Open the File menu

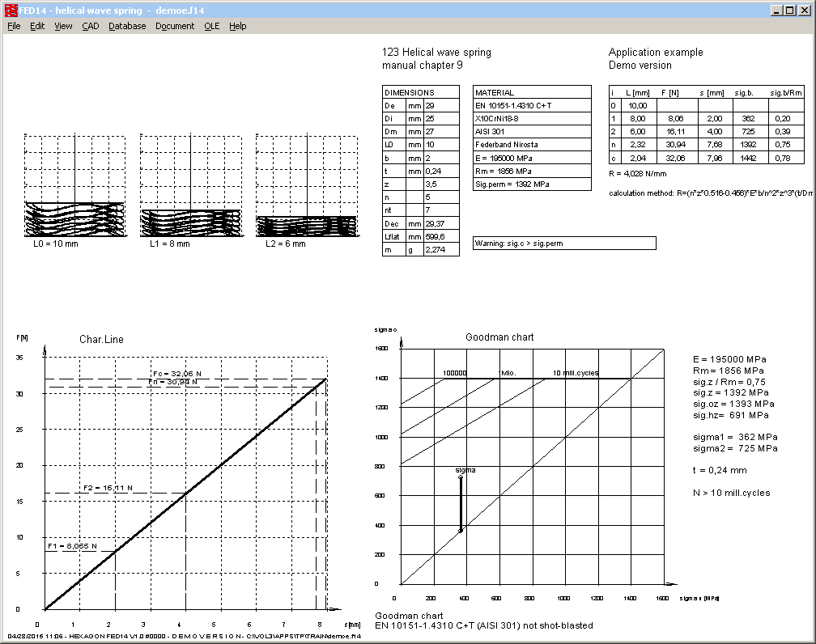click(14, 26)
